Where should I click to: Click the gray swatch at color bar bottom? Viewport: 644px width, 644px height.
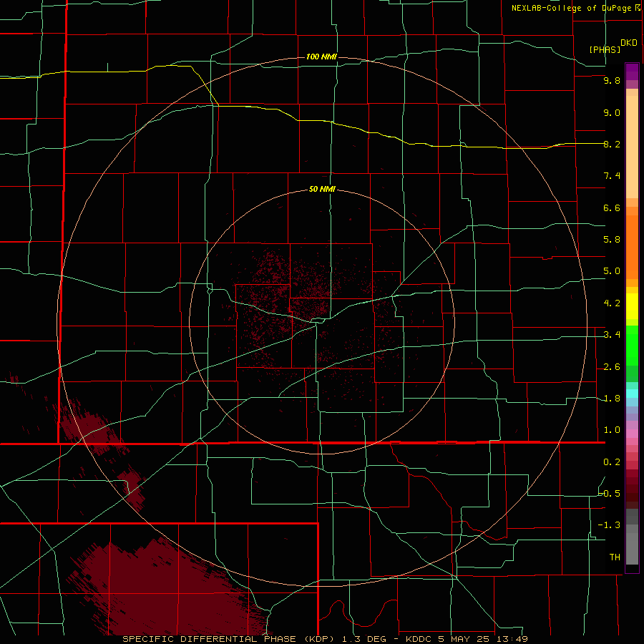tap(632, 548)
